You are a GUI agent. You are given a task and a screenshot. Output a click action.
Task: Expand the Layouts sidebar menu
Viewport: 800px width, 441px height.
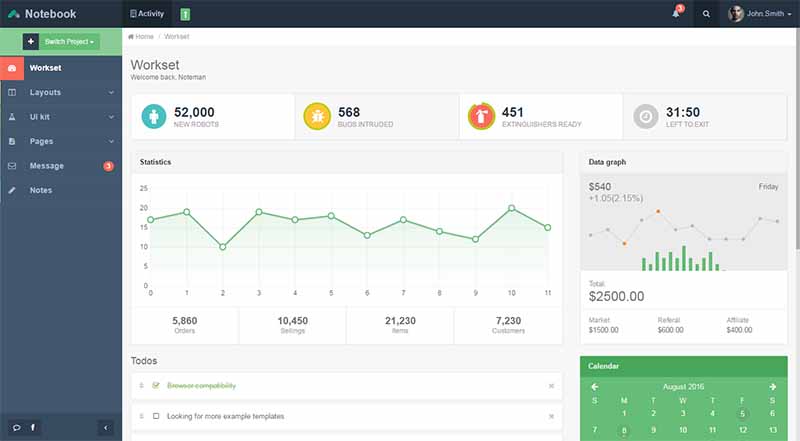click(60, 93)
